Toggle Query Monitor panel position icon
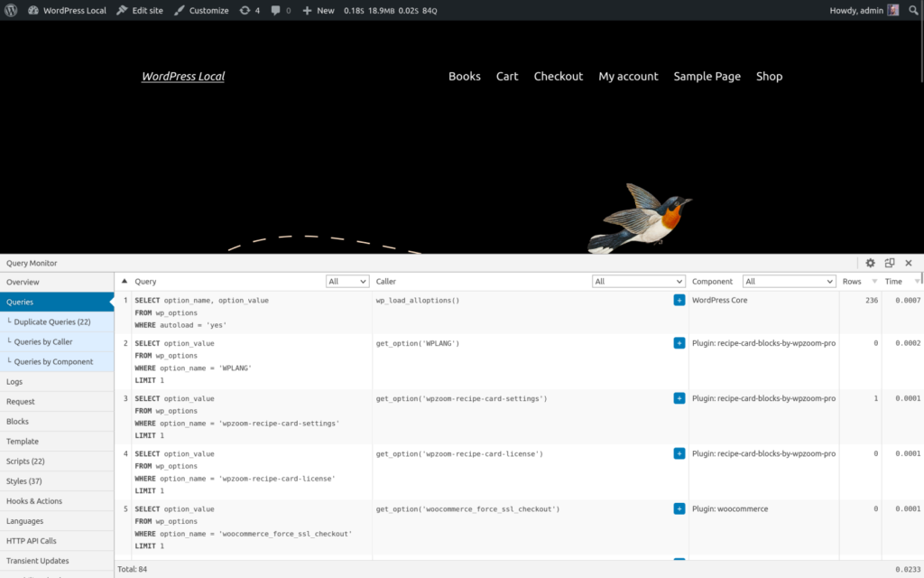924x578 pixels. (890, 263)
